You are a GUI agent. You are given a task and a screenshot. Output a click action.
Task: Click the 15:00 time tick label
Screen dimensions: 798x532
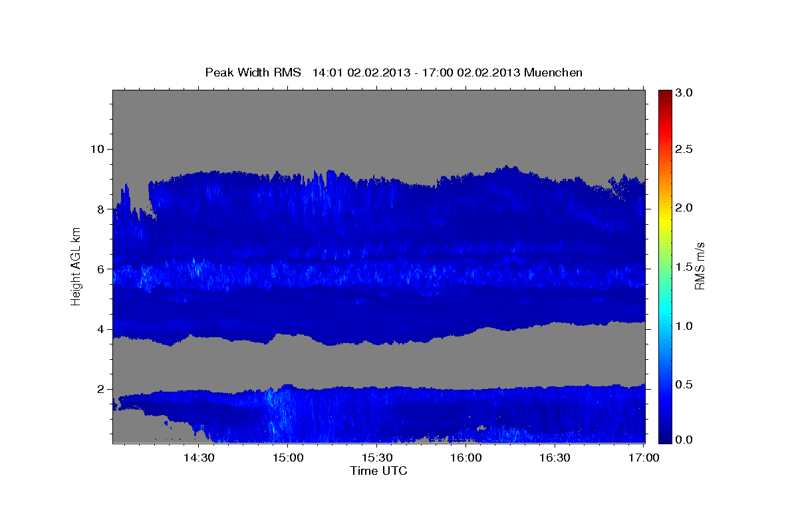[289, 458]
